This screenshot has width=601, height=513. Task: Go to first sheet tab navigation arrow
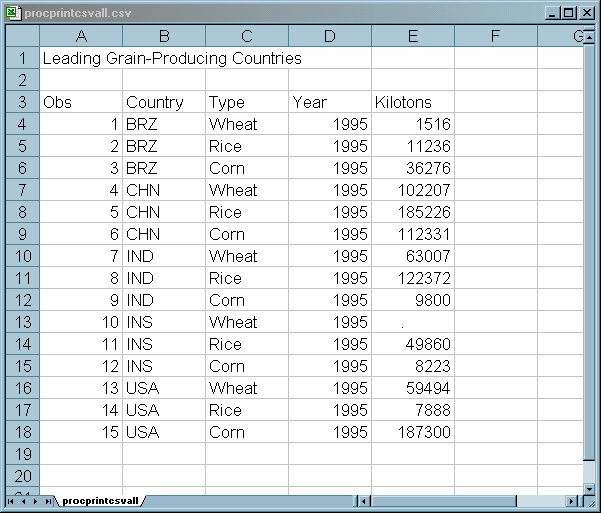[10, 501]
